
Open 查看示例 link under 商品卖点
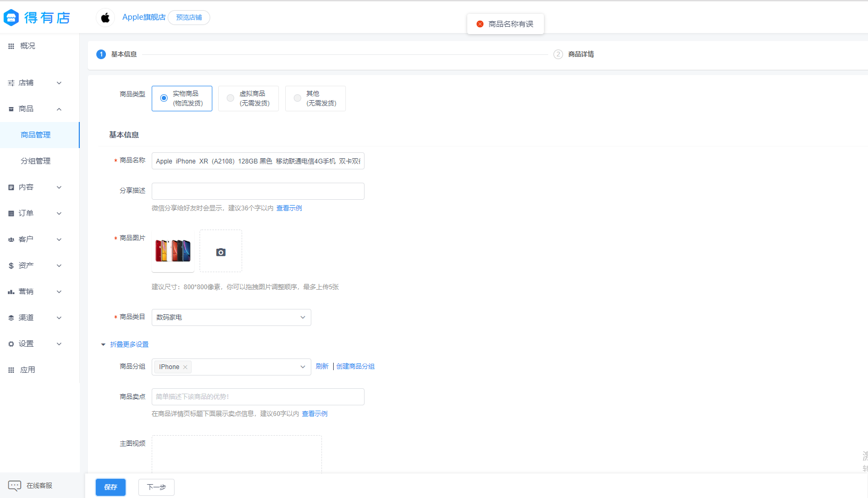(315, 414)
